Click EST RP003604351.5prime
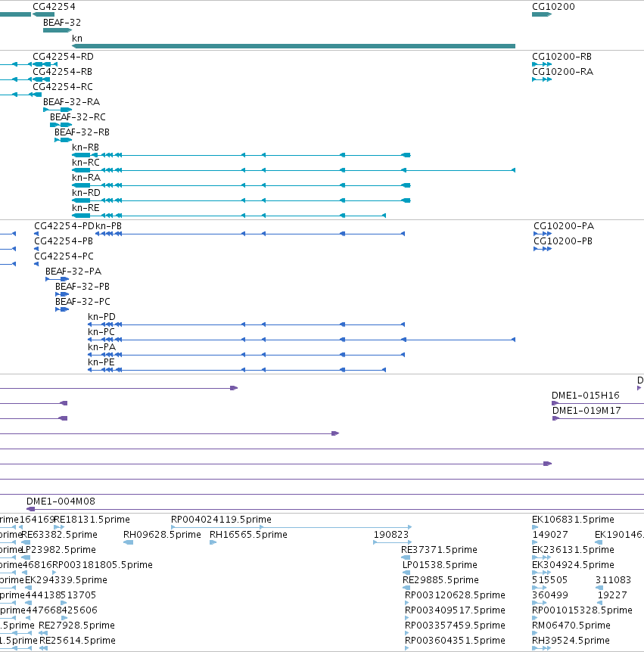 coord(455,641)
